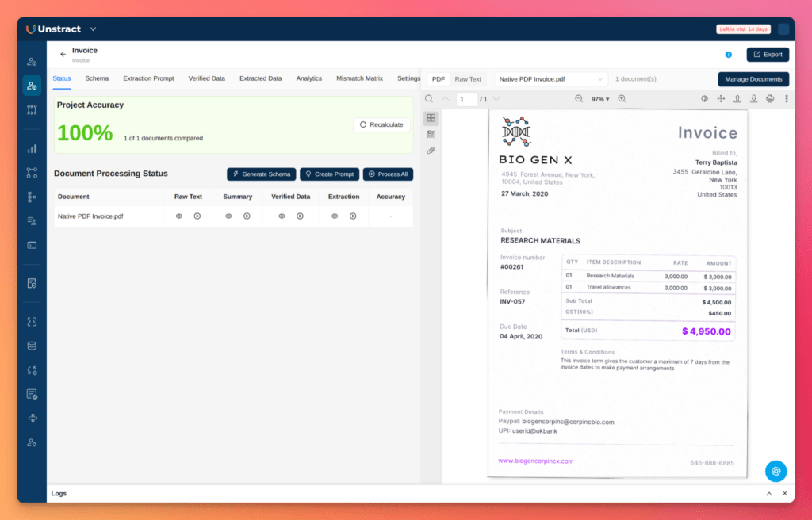Click the Export button
Viewport: 812px width, 520px height.
click(x=768, y=55)
